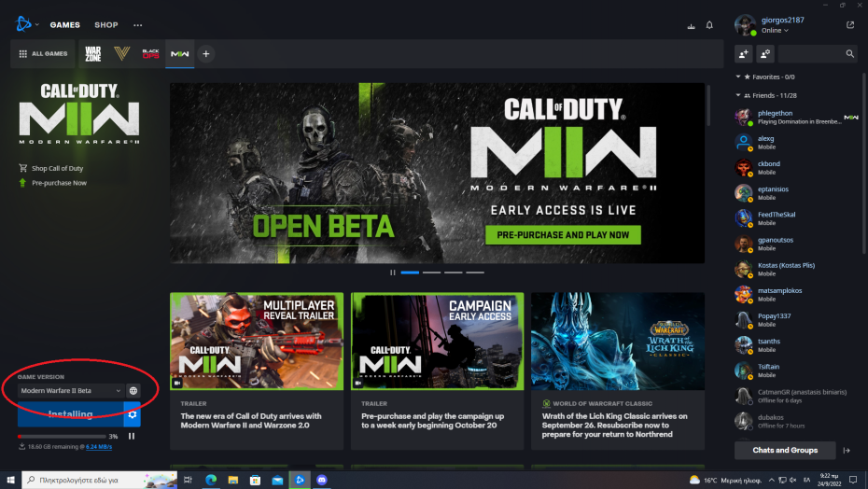Select friend Popay1337
This screenshot has height=489, width=868.
[x=797, y=319]
